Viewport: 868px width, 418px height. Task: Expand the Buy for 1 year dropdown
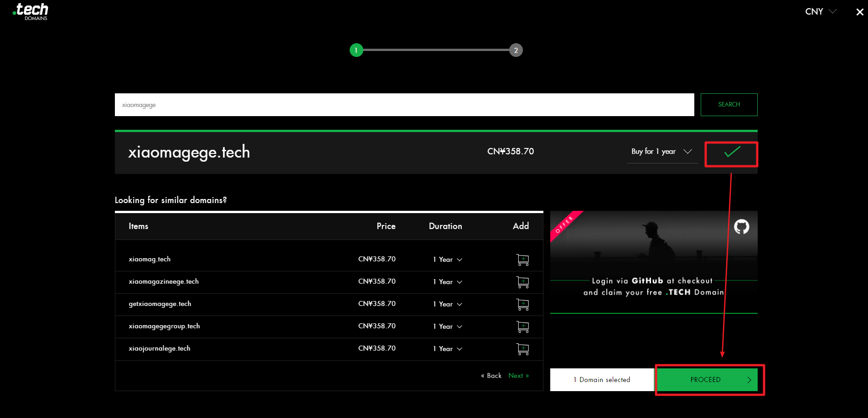tap(662, 152)
